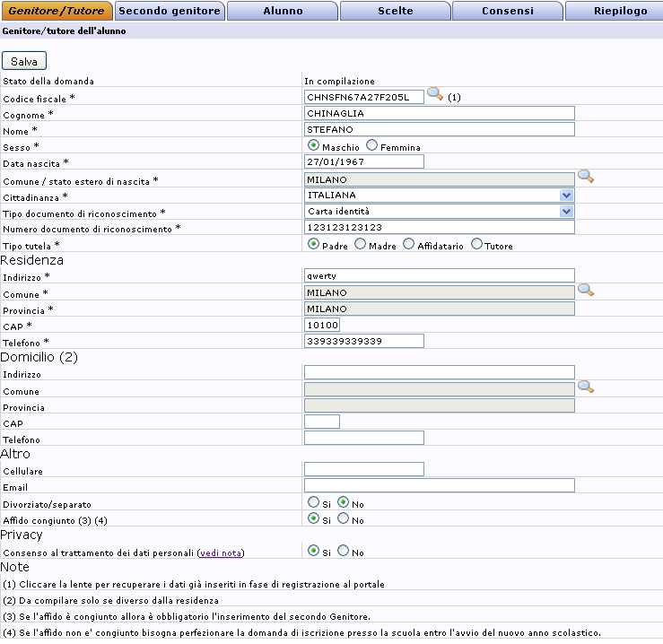This screenshot has height=644, width=663.
Task: Select No for privacy data consent
Action: click(344, 551)
